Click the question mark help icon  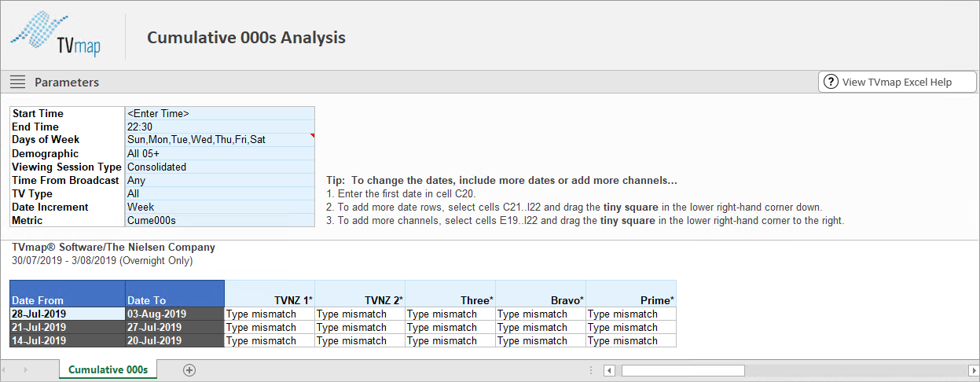[x=830, y=82]
